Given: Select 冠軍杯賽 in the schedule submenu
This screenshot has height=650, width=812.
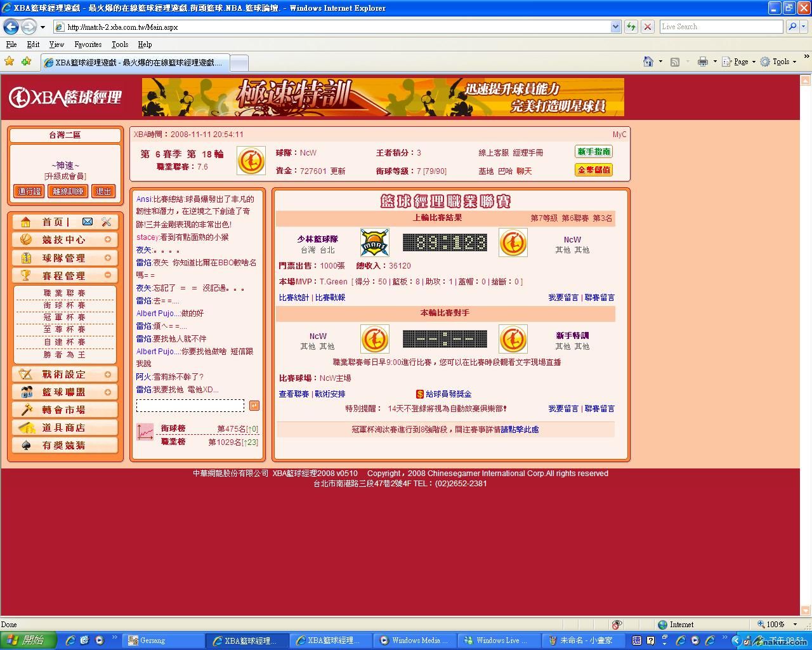Looking at the screenshot, I should coord(64,317).
